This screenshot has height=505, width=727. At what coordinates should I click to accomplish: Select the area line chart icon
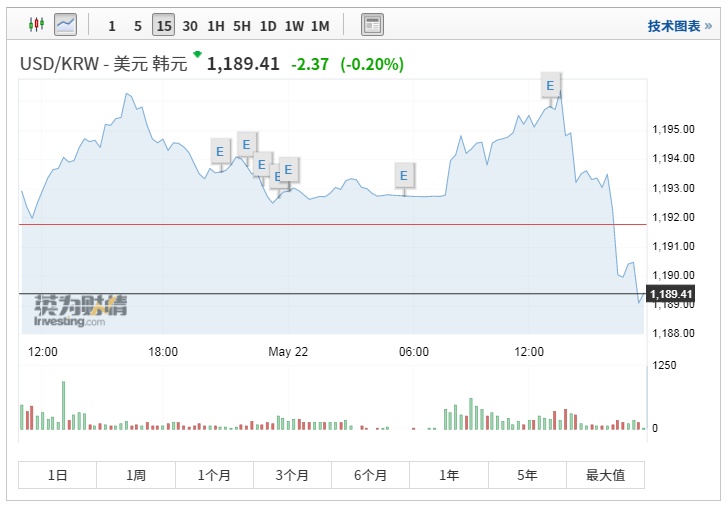tap(66, 24)
